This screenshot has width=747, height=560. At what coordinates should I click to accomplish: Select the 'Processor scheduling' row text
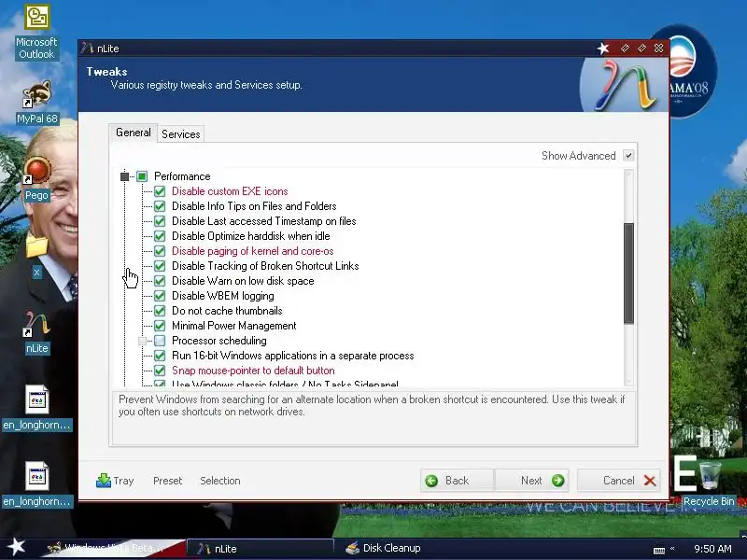click(219, 341)
